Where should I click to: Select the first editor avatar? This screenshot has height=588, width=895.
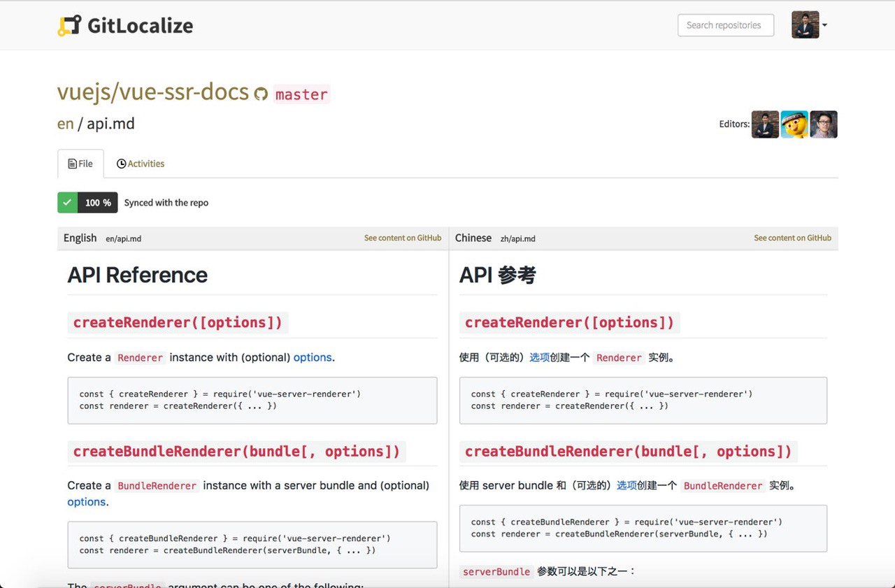tap(765, 124)
